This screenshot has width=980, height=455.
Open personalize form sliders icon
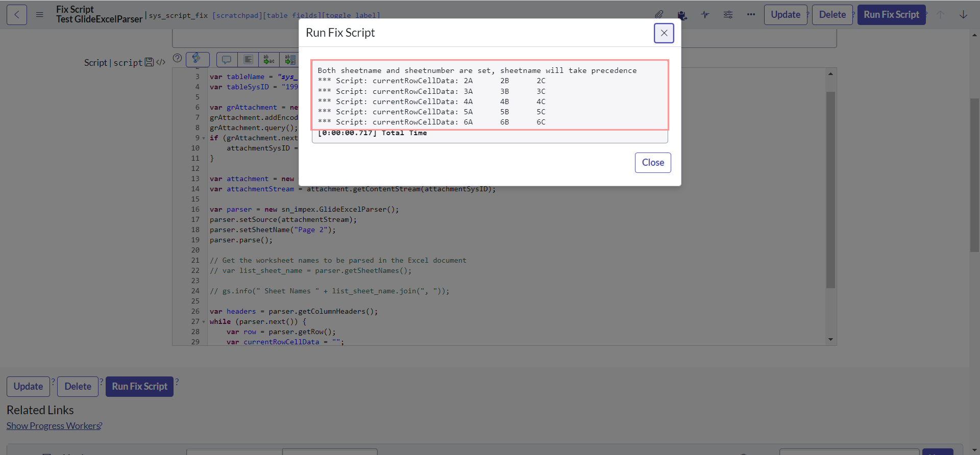(728, 15)
